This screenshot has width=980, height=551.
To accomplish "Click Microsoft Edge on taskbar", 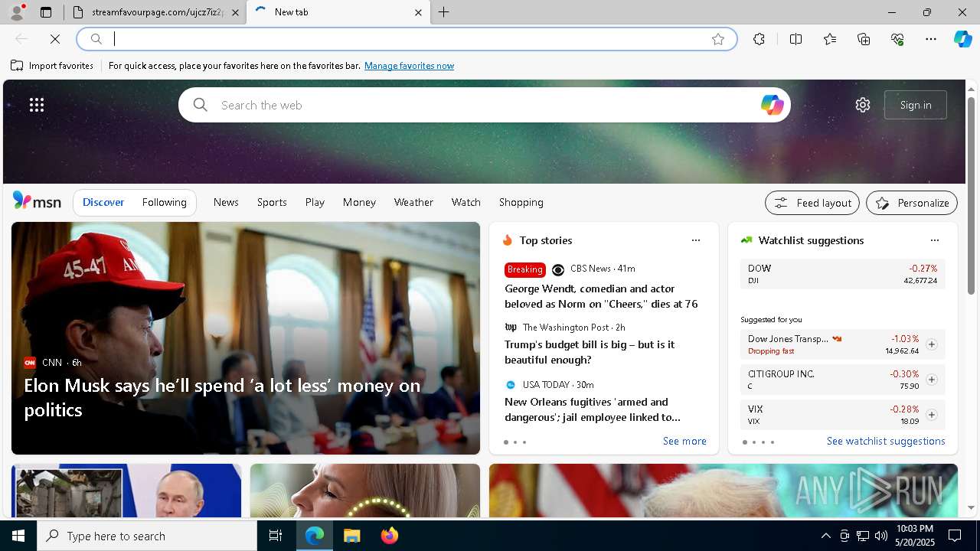I will tap(315, 536).
